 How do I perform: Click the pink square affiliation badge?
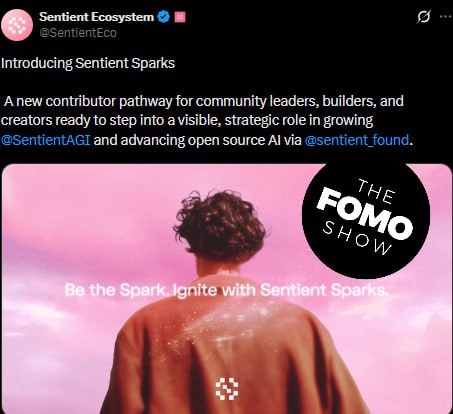[x=180, y=17]
